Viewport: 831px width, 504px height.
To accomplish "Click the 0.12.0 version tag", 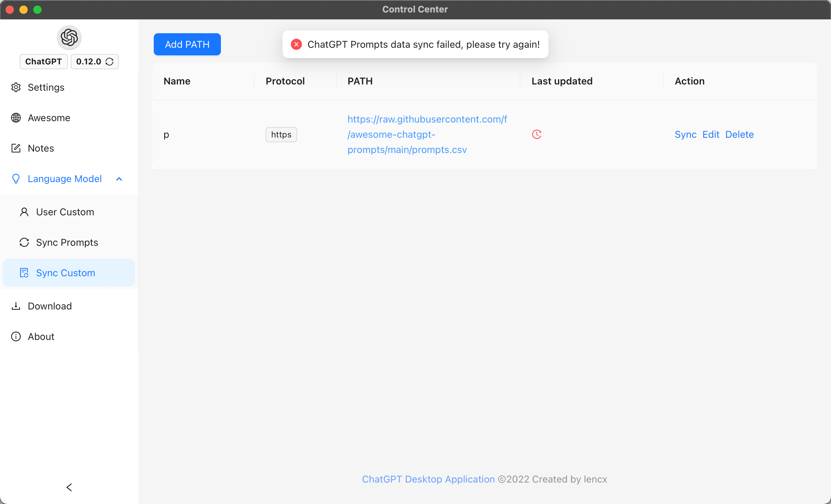I will (95, 62).
